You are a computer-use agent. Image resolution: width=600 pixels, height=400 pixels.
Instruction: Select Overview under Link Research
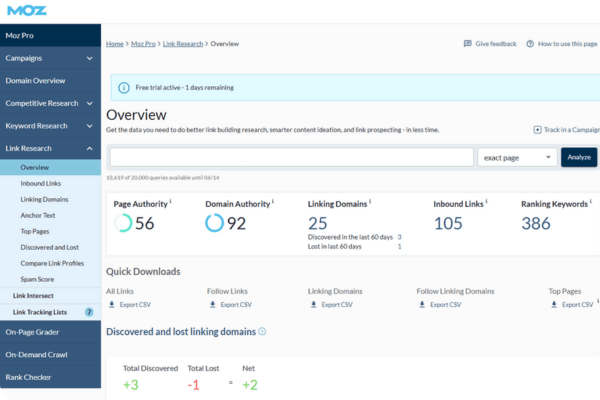coord(51,167)
